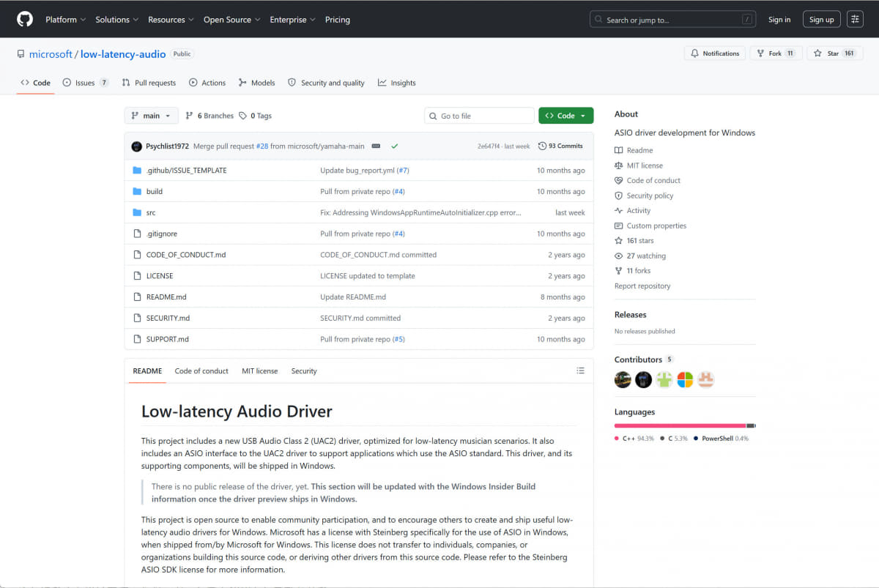The height and width of the screenshot is (588, 879).
Task: Open Custom properties sidebar link
Action: click(650, 226)
